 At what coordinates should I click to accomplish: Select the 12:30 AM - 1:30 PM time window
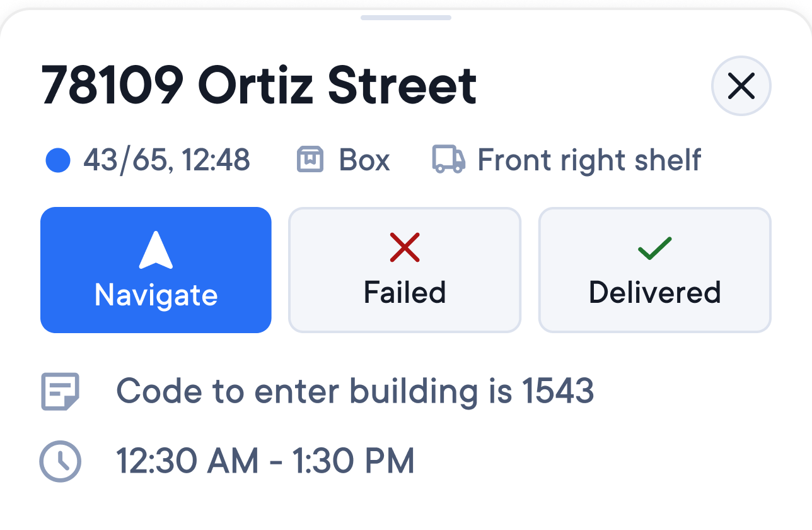[x=265, y=461]
